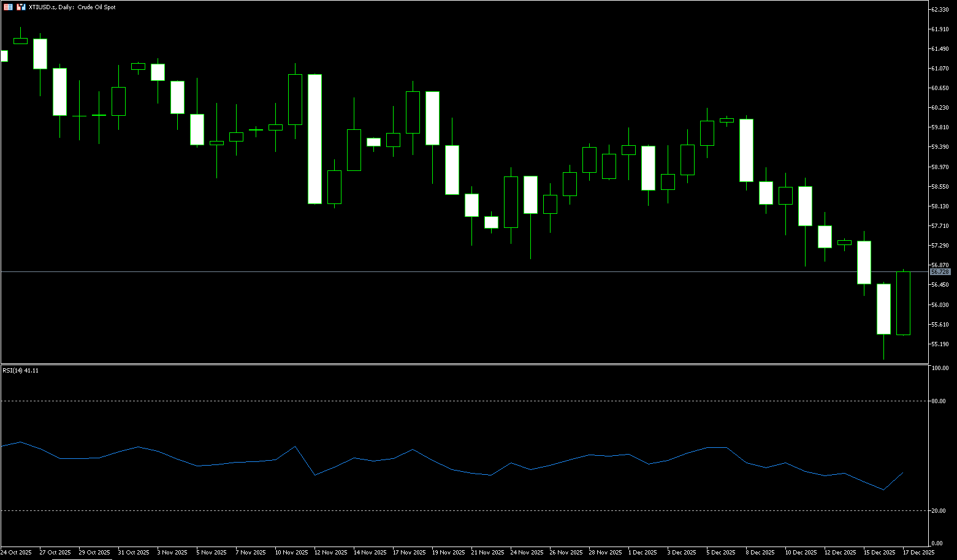Click the 1 Dec 2025 date label

(x=644, y=553)
